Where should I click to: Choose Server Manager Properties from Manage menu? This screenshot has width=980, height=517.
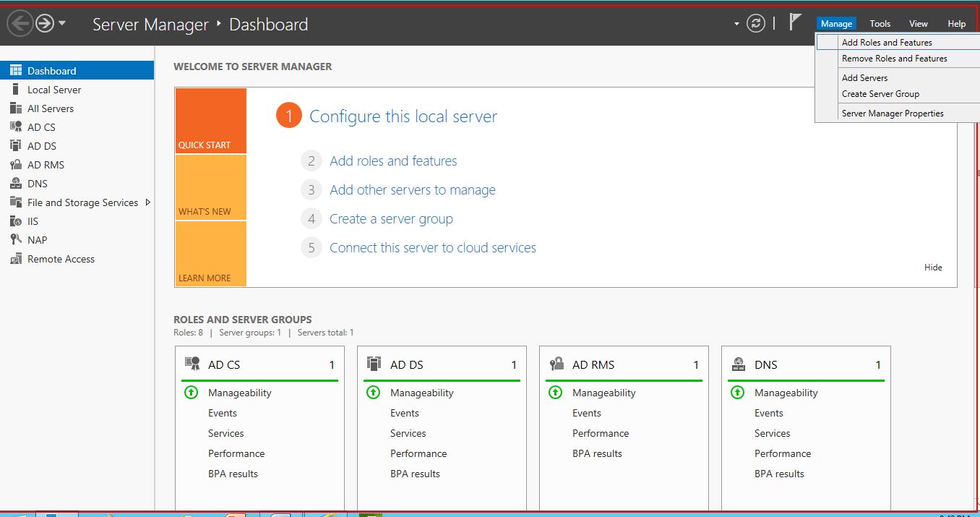pyautogui.click(x=893, y=114)
